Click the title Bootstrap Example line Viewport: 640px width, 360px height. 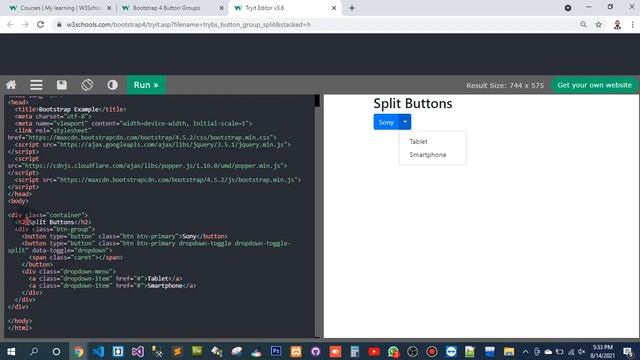(71, 109)
